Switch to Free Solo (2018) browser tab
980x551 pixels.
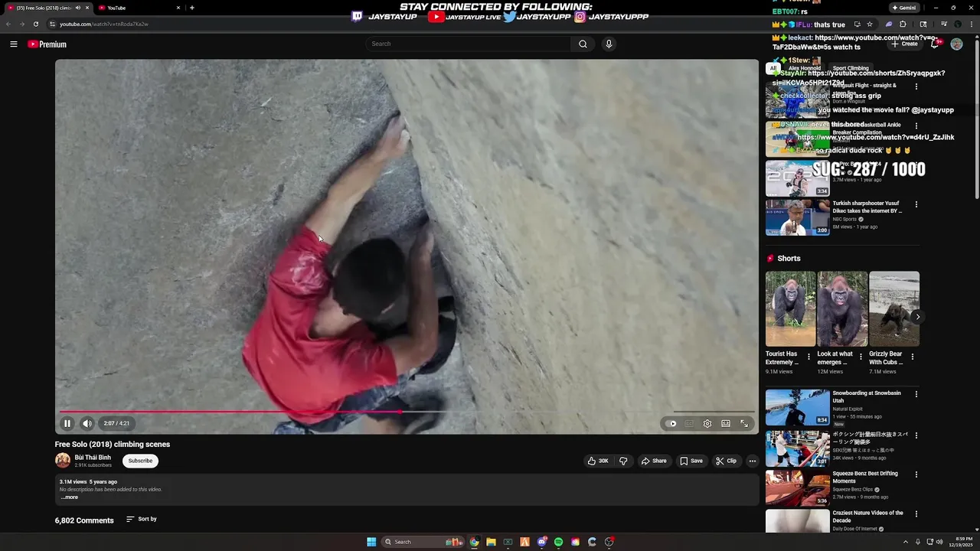(47, 8)
